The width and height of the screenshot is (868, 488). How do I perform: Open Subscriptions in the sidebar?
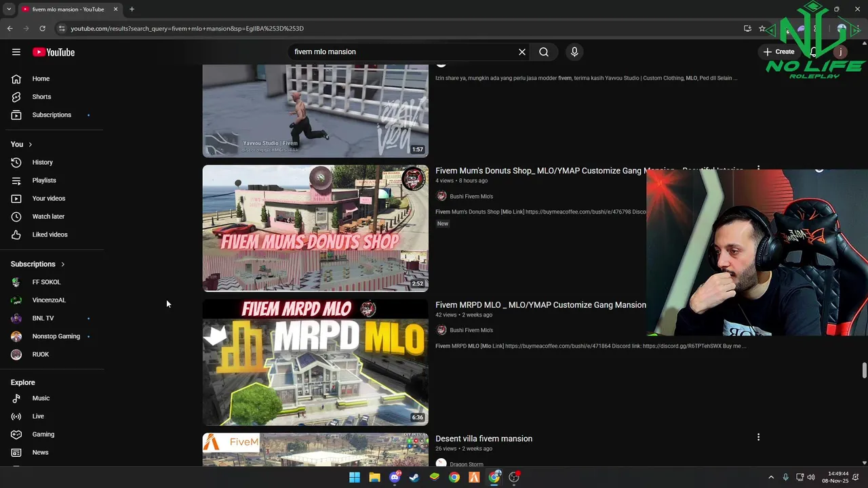(x=52, y=115)
